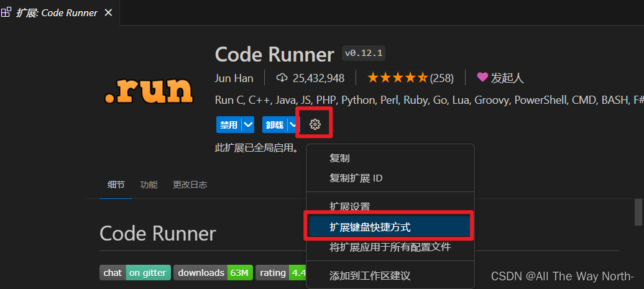Expand the 卸载 dropdown arrow

pos(293,125)
